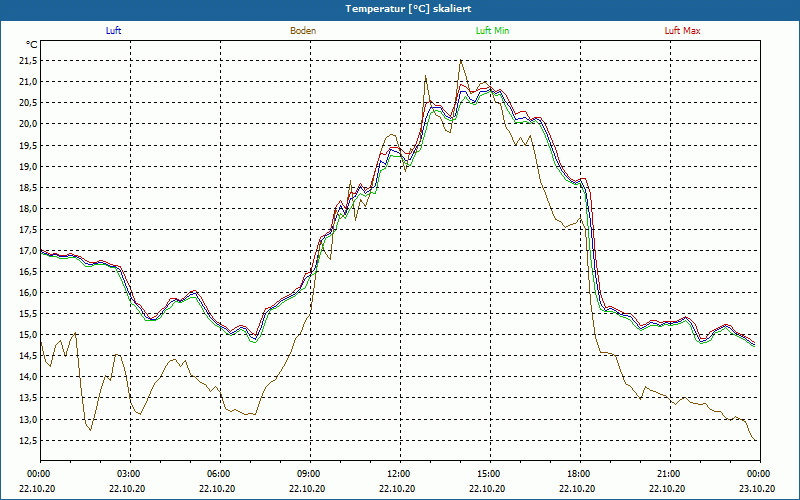The image size is (800, 500).
Task: Click the 18,0 y-axis value
Action: pyautogui.click(x=28, y=208)
